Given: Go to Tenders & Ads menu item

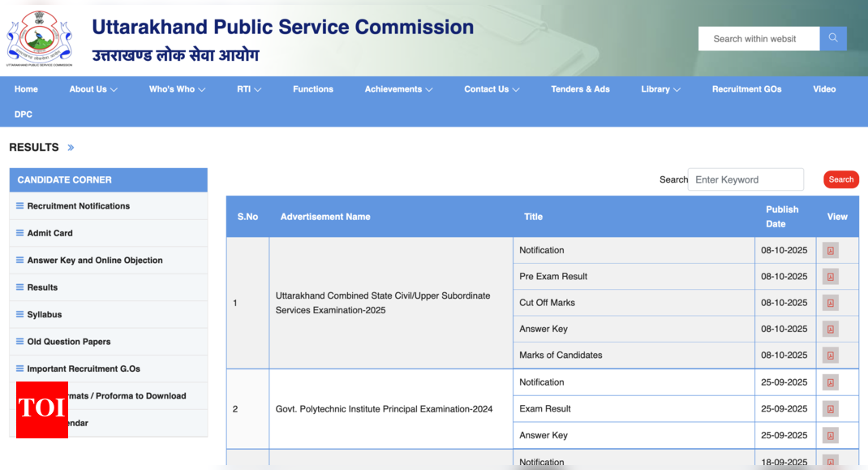Looking at the screenshot, I should pos(580,89).
